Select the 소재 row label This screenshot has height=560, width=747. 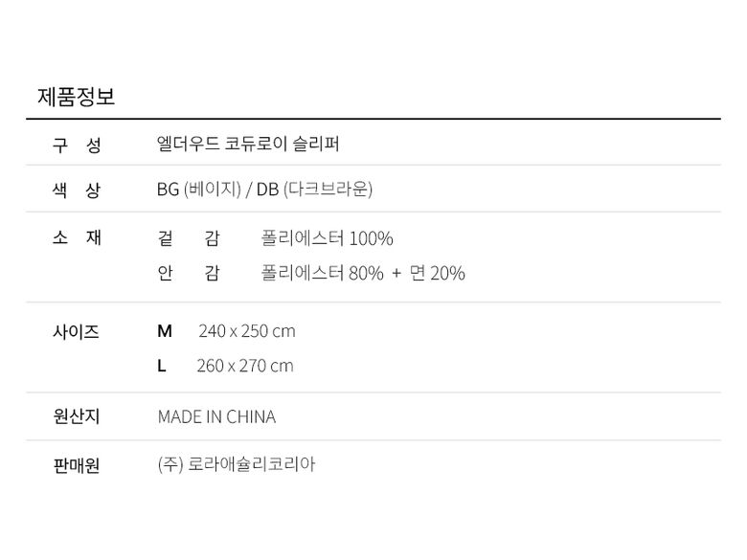point(76,237)
